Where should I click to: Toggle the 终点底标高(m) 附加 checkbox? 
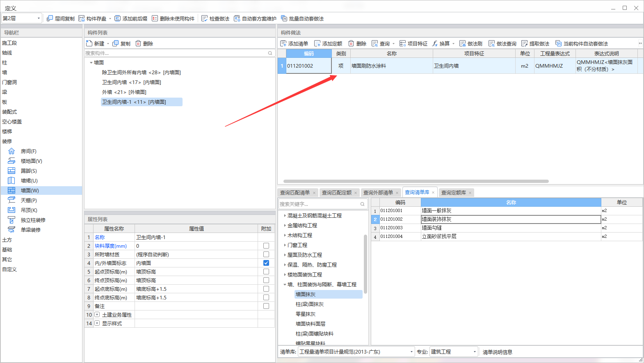[266, 297]
